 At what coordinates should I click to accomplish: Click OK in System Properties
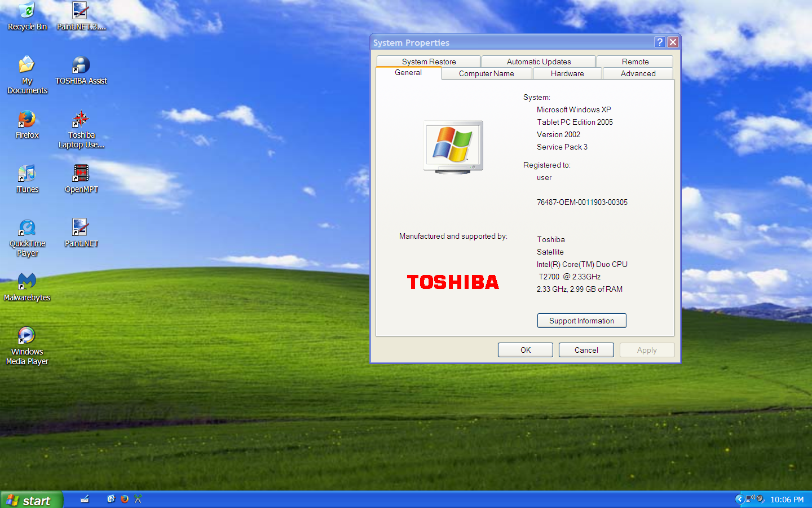pos(526,350)
